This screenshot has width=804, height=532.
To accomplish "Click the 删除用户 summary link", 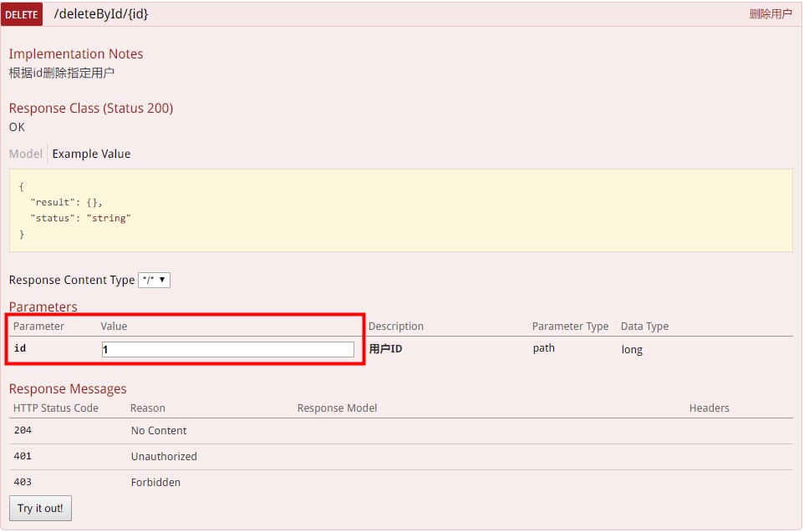I will (x=771, y=14).
